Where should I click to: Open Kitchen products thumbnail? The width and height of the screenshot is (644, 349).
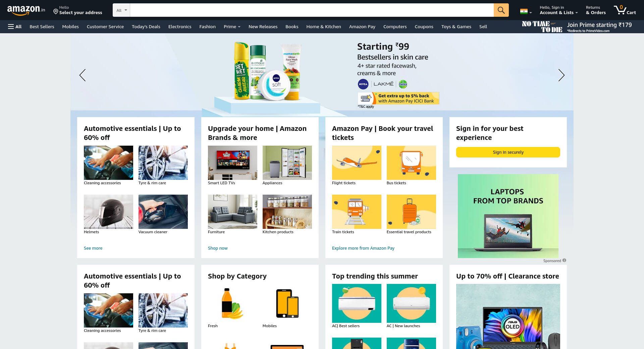pos(287,212)
